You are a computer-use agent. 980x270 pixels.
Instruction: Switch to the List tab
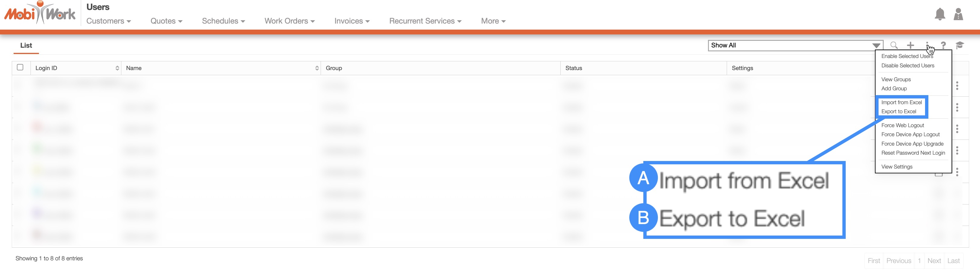pyautogui.click(x=26, y=45)
